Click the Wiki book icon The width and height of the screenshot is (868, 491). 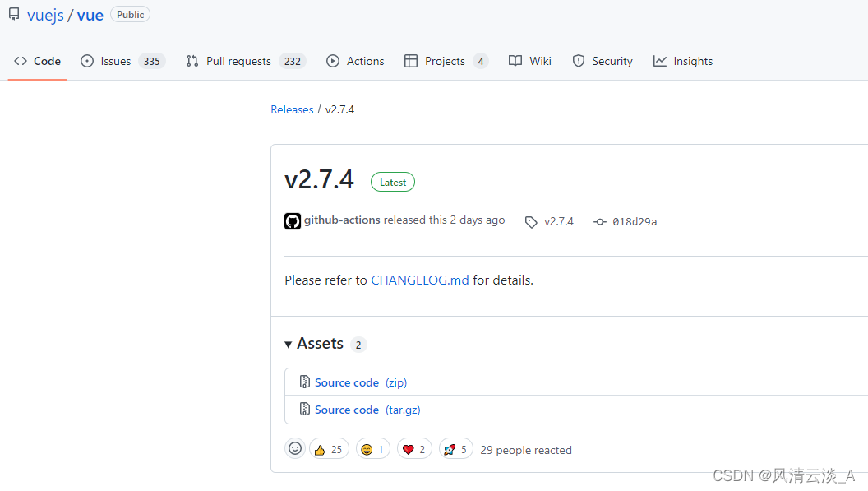pyautogui.click(x=515, y=61)
